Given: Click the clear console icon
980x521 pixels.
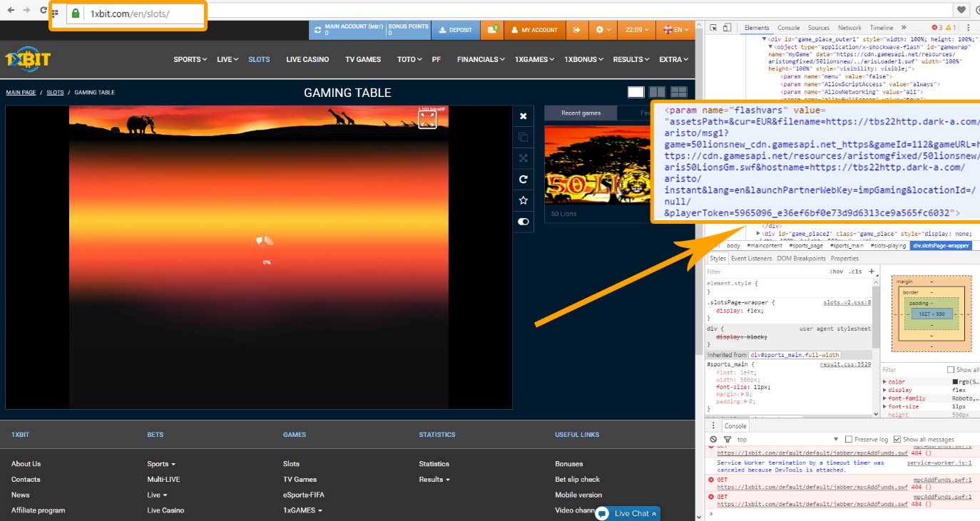Looking at the screenshot, I should pyautogui.click(x=713, y=440).
